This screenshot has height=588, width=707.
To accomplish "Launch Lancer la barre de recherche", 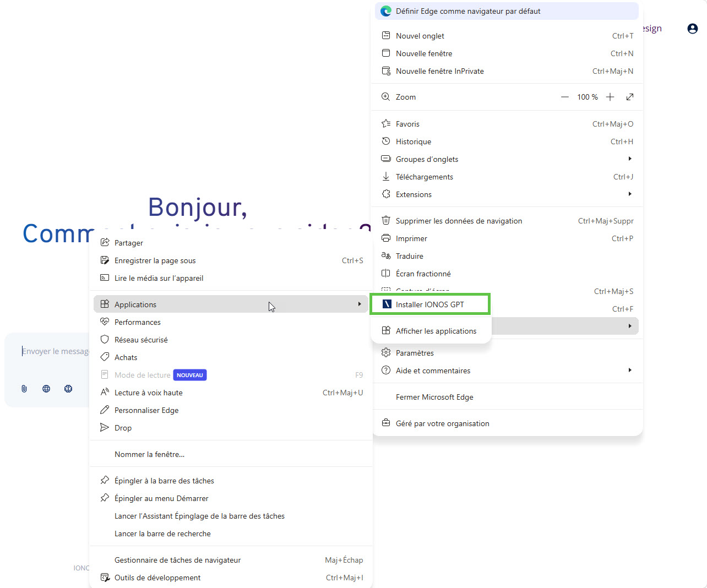I will tap(231, 533).
